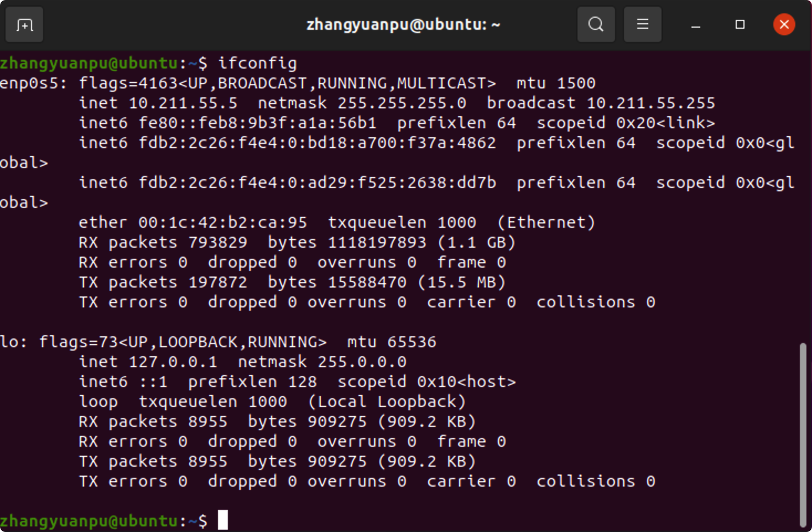This screenshot has height=532, width=812.
Task: Click the netmask 255.255.255.0
Action: coord(402,103)
